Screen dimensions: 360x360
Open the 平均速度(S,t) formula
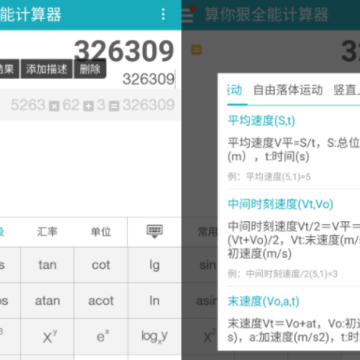click(261, 121)
